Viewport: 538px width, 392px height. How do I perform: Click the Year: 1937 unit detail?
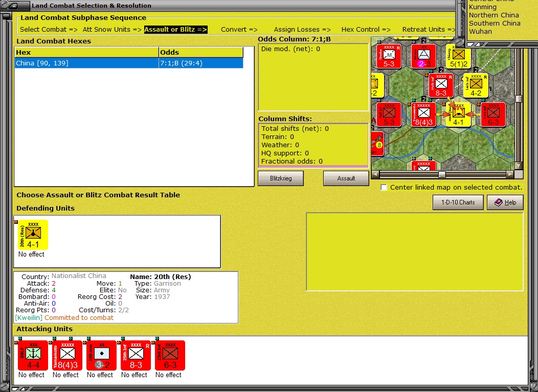pos(152,296)
